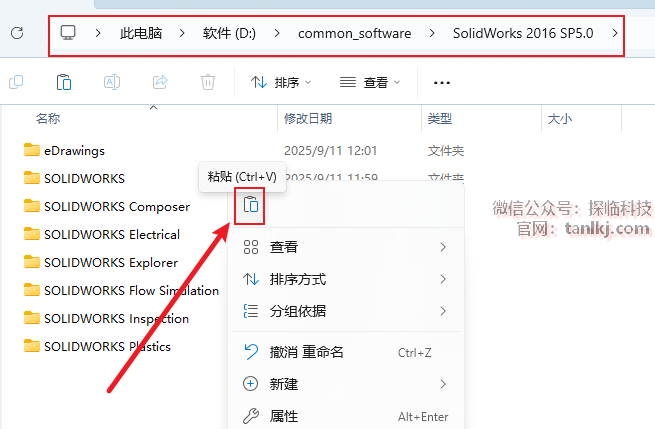Sort by the 大小 column header
Viewport: 655px width, 429px height.
tap(560, 119)
